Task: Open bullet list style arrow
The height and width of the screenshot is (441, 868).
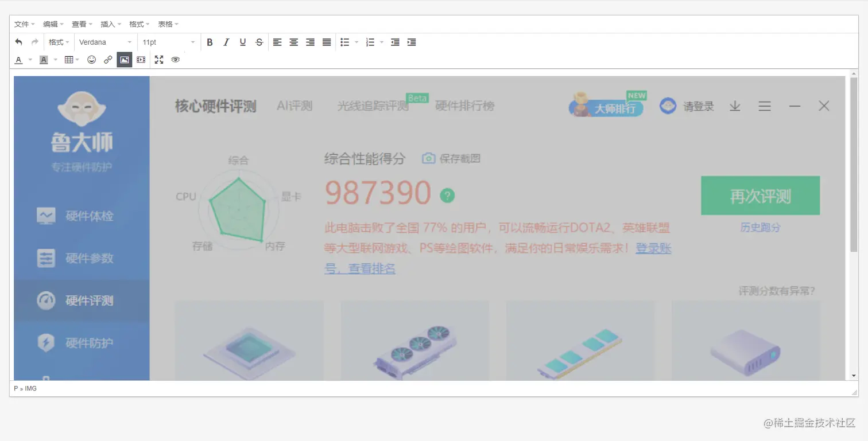Action: (x=356, y=42)
